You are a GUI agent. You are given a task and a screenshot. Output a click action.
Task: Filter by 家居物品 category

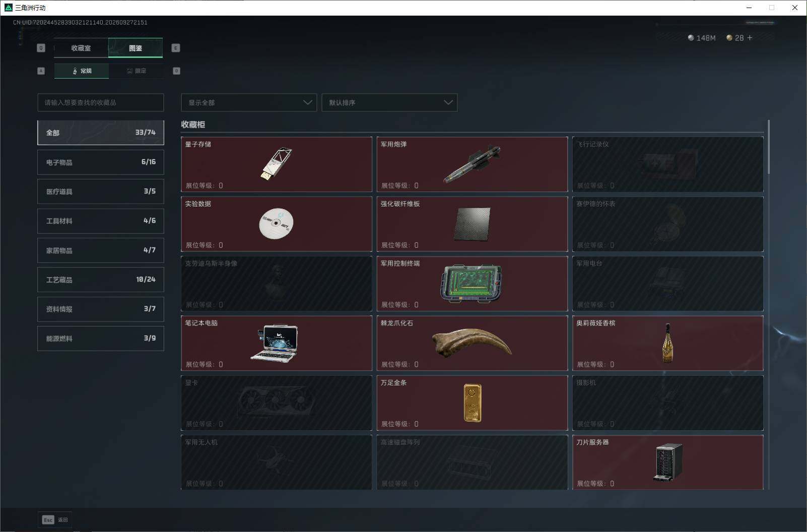[x=101, y=250]
